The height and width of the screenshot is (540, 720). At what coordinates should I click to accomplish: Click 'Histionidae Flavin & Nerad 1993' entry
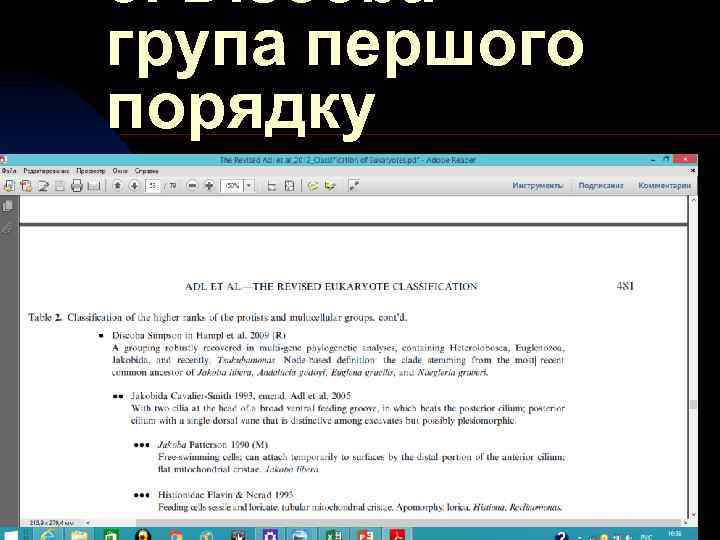pyautogui.click(x=226, y=495)
